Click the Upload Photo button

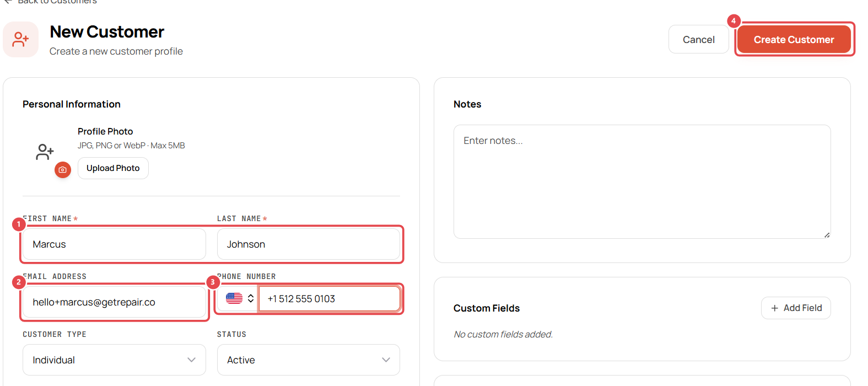click(x=113, y=168)
